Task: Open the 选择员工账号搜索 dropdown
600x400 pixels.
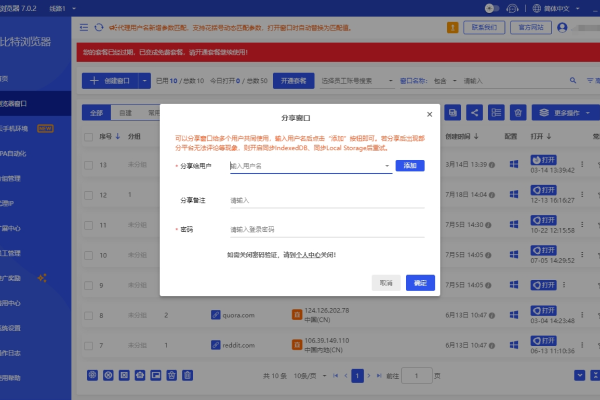Action: click(357, 81)
